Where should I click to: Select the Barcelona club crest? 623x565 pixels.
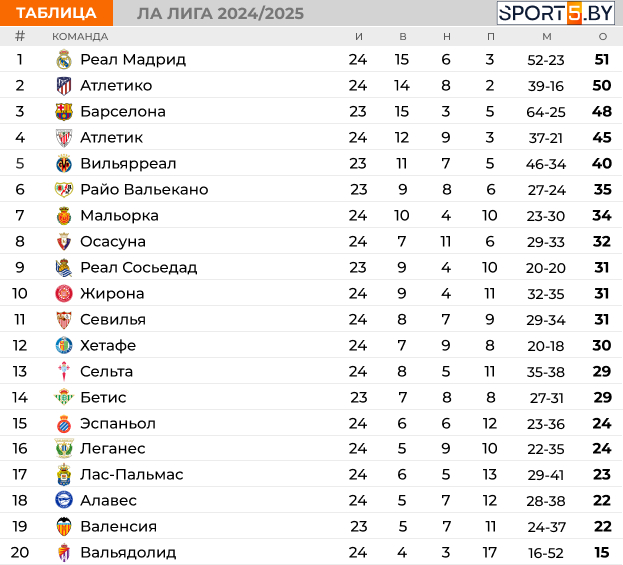coord(64,112)
